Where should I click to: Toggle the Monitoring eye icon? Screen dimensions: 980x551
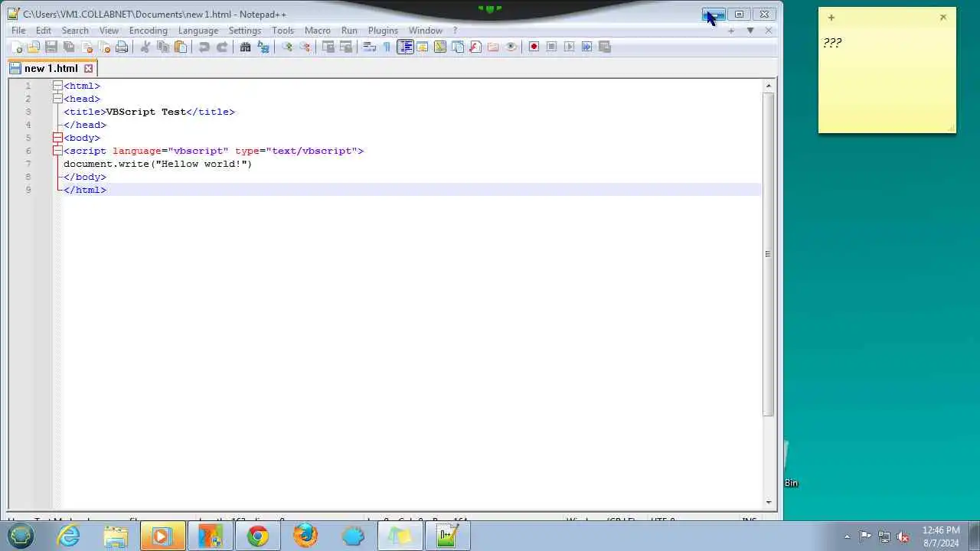point(511,47)
